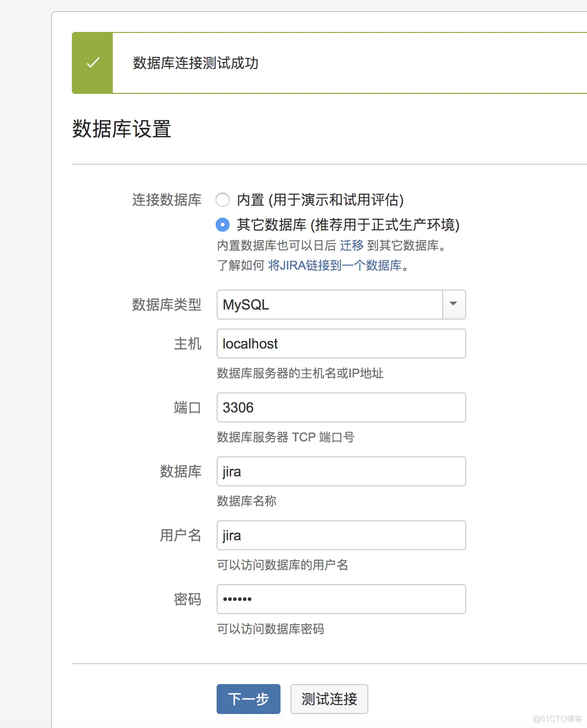Click the database name field containing jira
The height and width of the screenshot is (728, 587).
341,471
